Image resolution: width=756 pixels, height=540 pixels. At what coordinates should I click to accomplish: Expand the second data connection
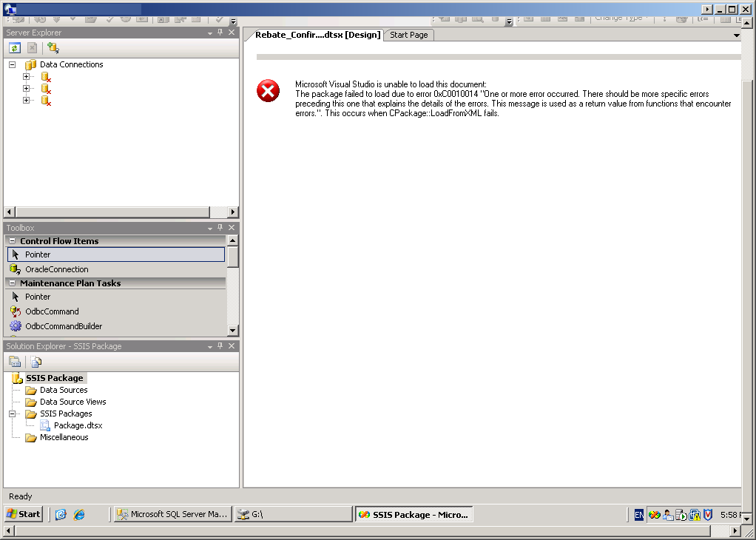point(26,88)
